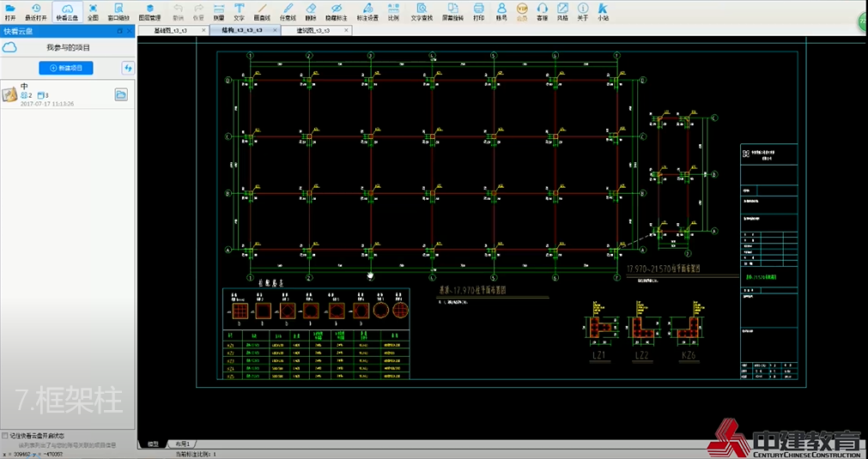Toggle the 快看云盘 cloud disk button

[67, 12]
